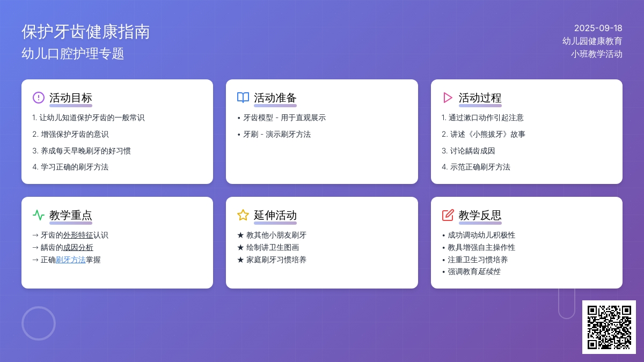Click the starred item 绘制讲卫生图画
The image size is (644, 362).
(272, 248)
